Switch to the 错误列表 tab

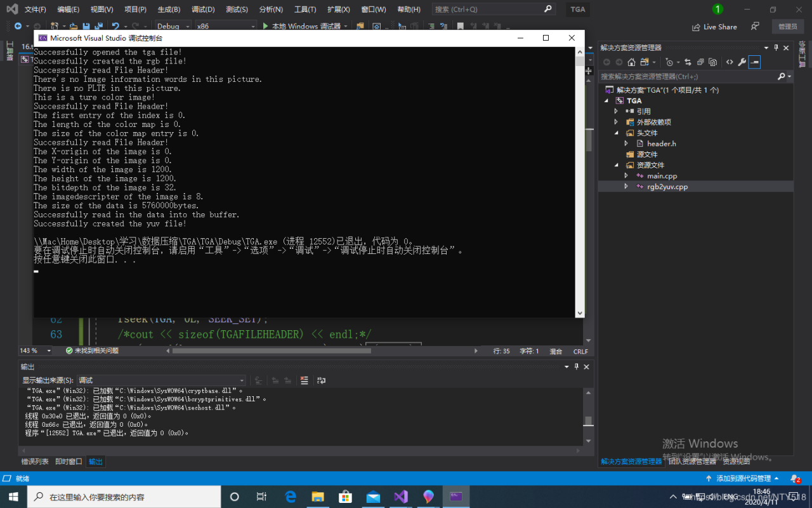35,462
